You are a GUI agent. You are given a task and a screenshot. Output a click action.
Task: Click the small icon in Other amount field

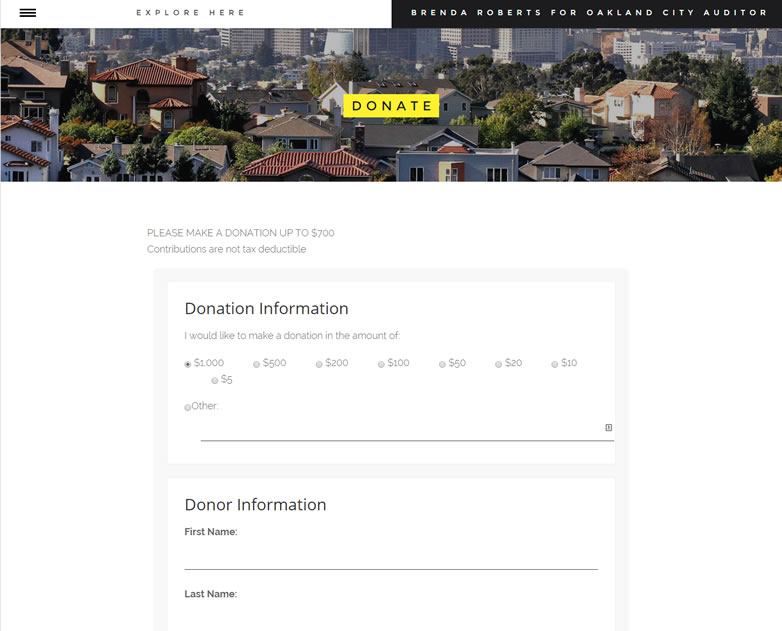pos(608,427)
